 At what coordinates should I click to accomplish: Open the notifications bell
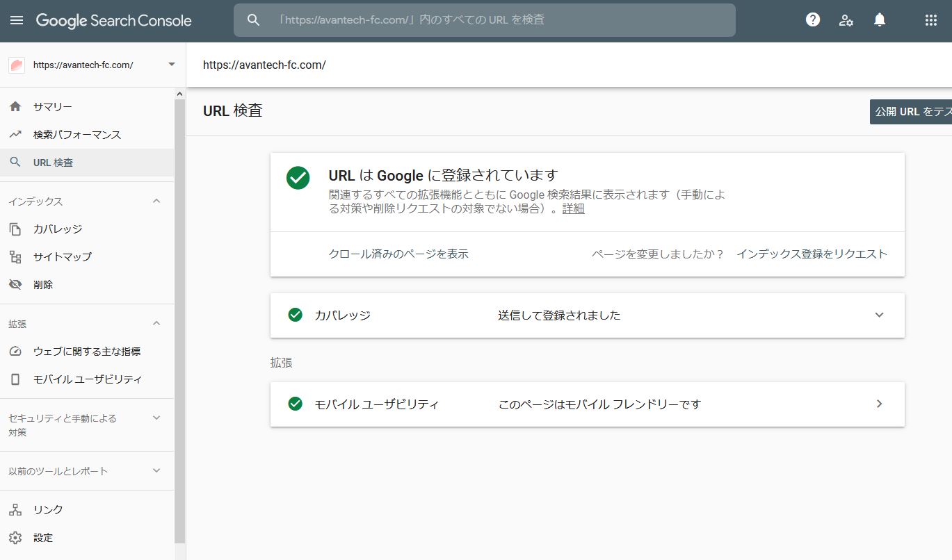(x=879, y=19)
